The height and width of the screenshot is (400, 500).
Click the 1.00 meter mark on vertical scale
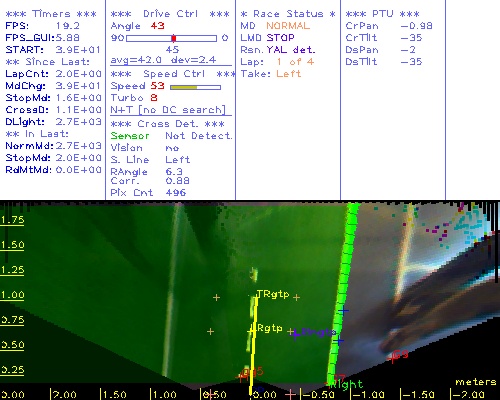tap(12, 295)
